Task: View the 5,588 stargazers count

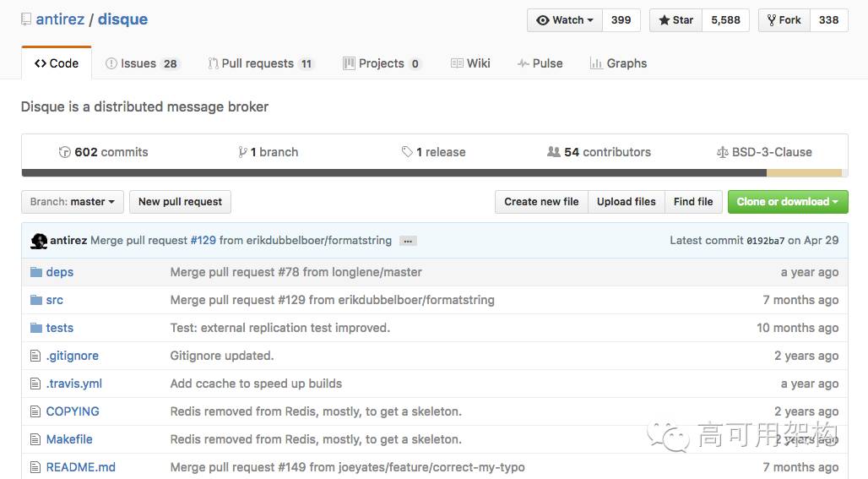Action: tap(726, 20)
